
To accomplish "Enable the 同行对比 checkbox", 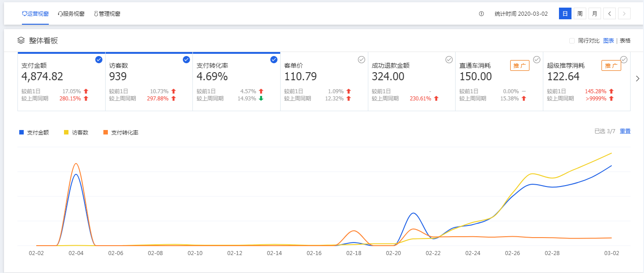I will click(x=571, y=41).
